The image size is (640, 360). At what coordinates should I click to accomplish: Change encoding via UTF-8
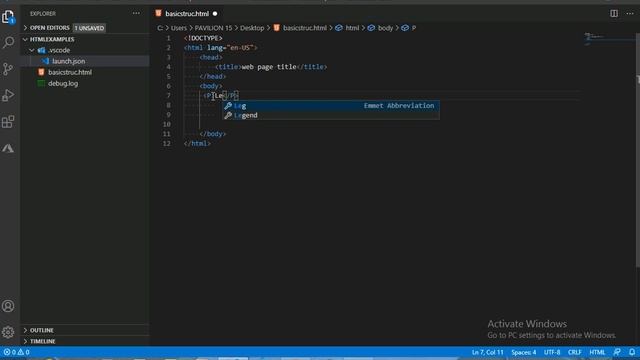pyautogui.click(x=552, y=352)
